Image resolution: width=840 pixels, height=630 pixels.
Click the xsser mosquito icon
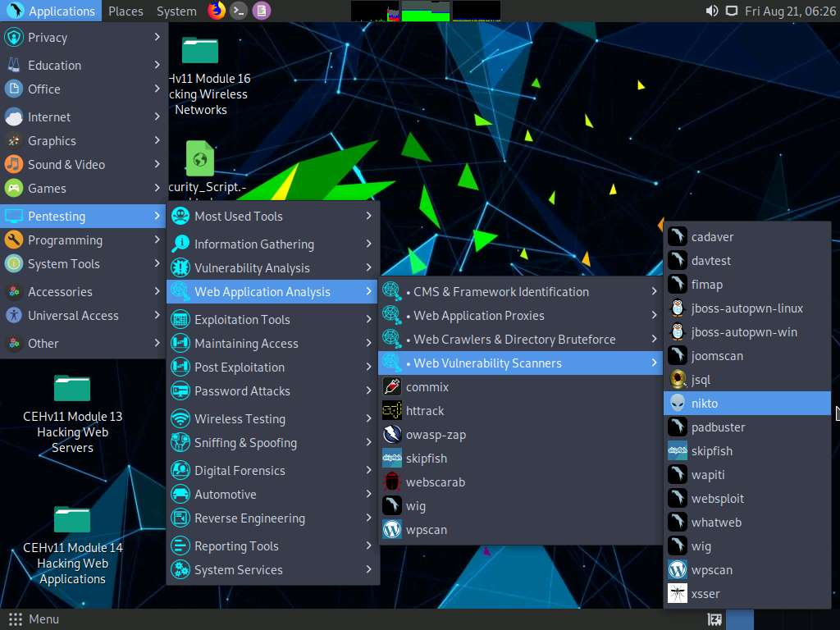point(677,594)
